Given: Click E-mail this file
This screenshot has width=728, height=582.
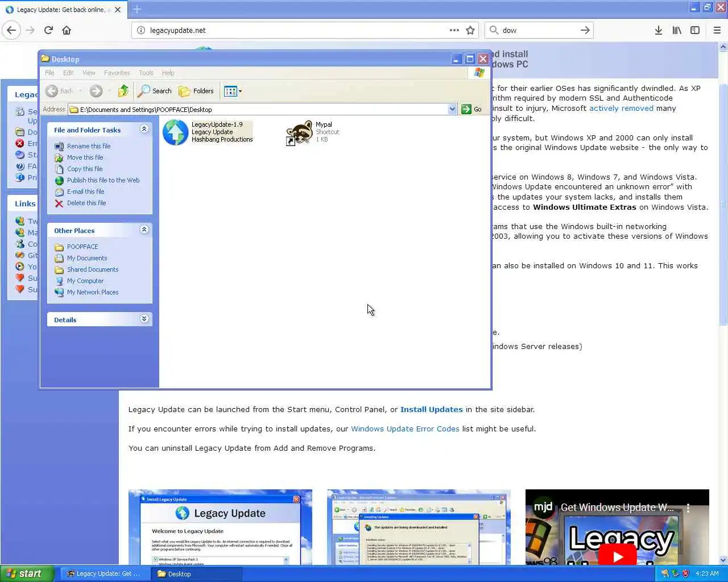Looking at the screenshot, I should pos(85,192).
